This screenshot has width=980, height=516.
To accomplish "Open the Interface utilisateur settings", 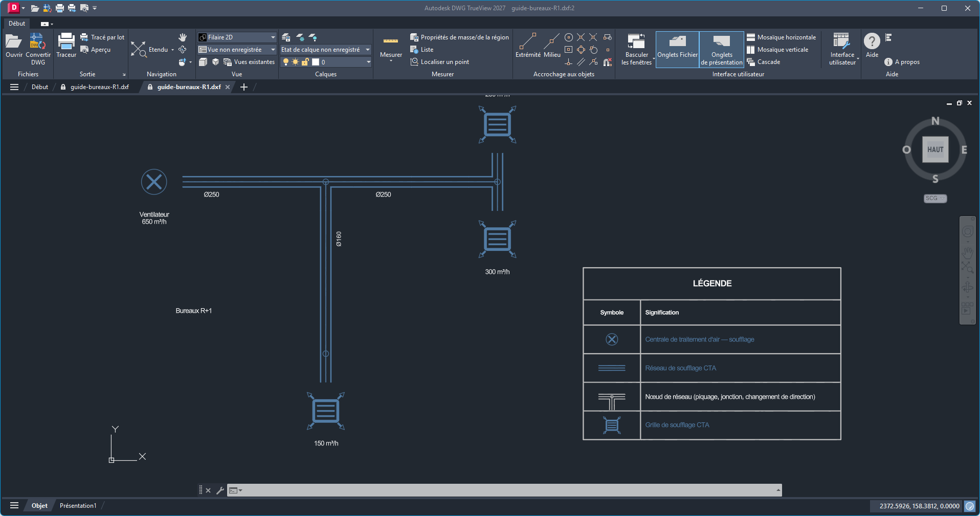I will tap(842, 49).
